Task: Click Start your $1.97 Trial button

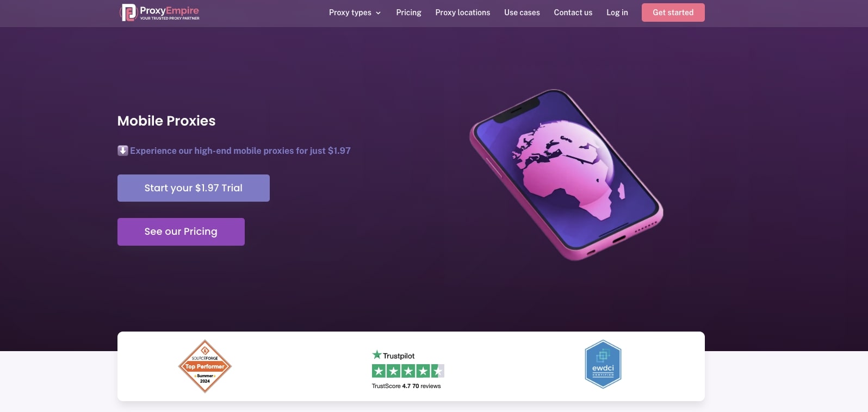Action: [194, 188]
